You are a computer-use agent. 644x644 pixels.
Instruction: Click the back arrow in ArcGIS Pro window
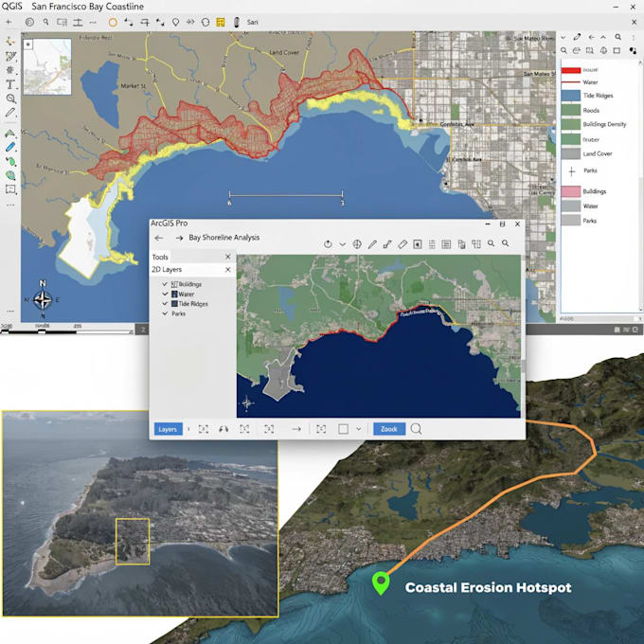[x=159, y=238]
